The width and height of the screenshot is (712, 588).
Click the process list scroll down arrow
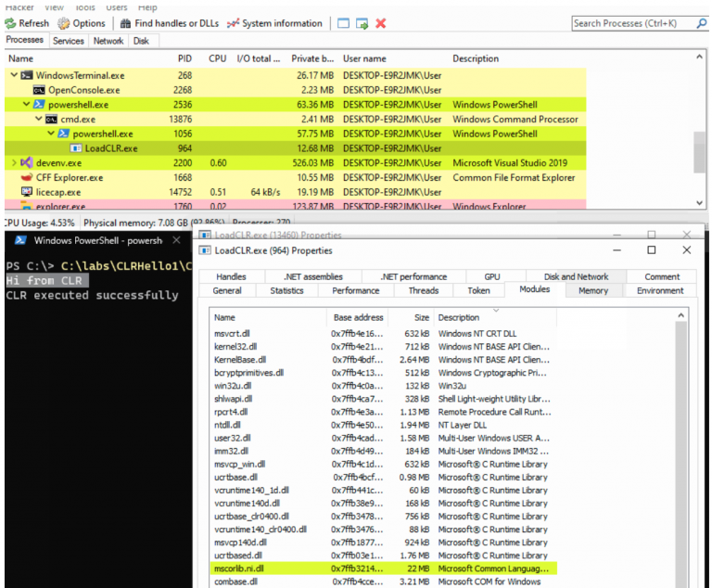point(699,203)
